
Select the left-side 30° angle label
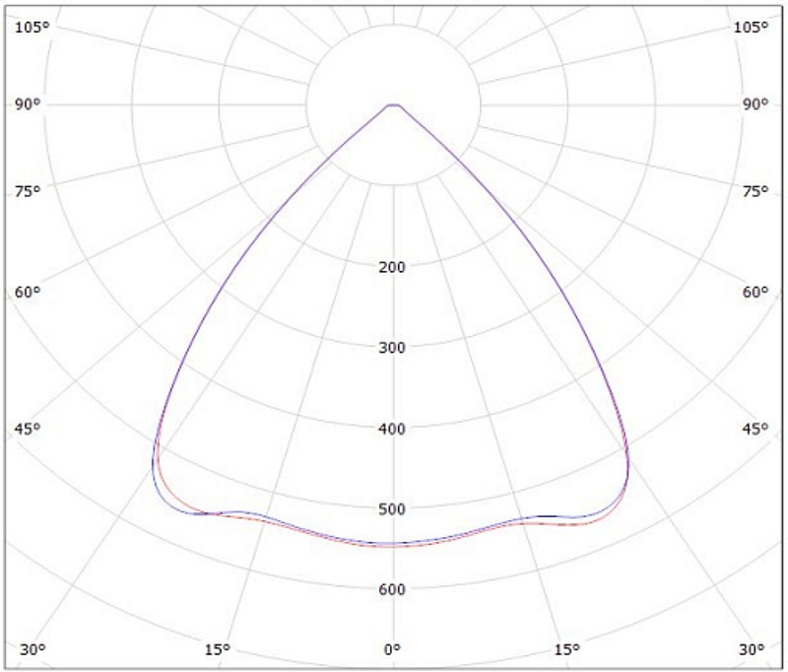tap(33, 649)
